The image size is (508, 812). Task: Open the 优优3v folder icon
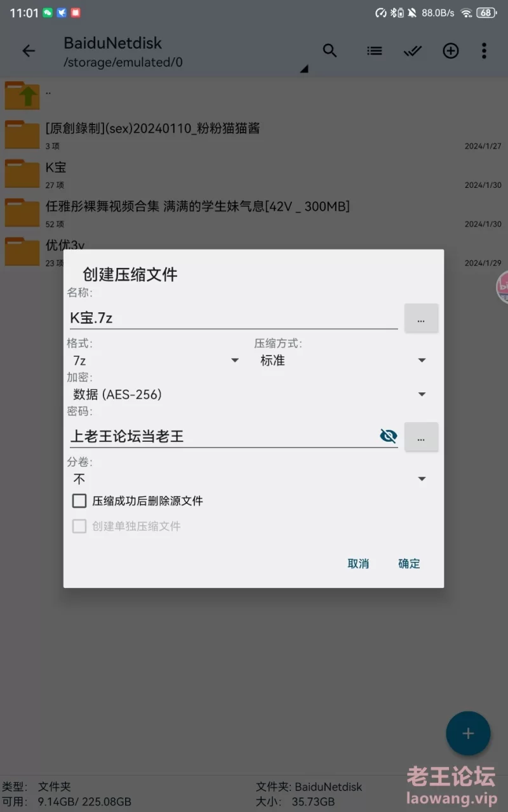(x=22, y=251)
